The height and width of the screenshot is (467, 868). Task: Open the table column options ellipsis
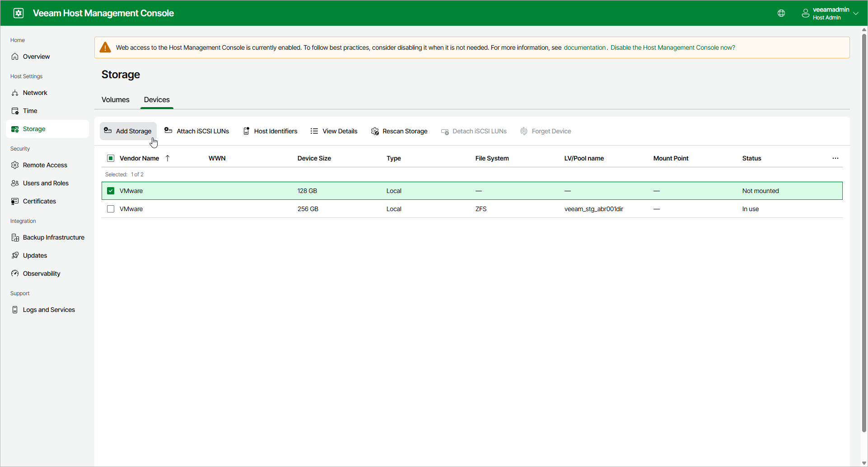pyautogui.click(x=835, y=158)
